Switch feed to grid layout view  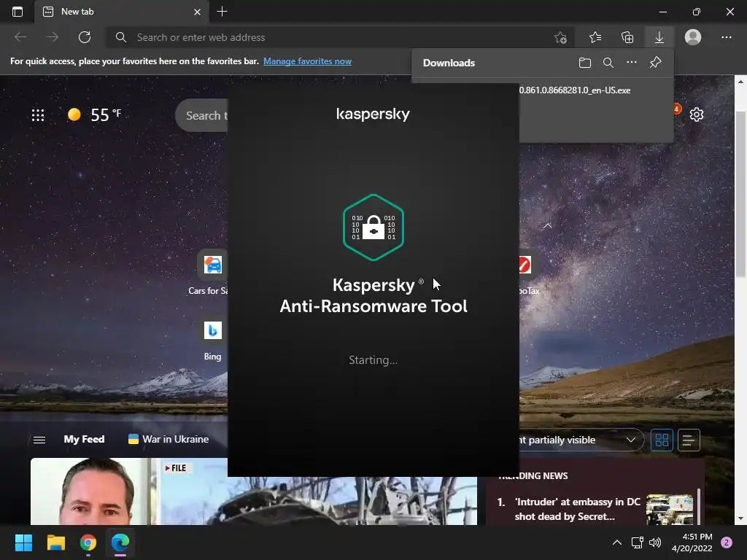(662, 440)
